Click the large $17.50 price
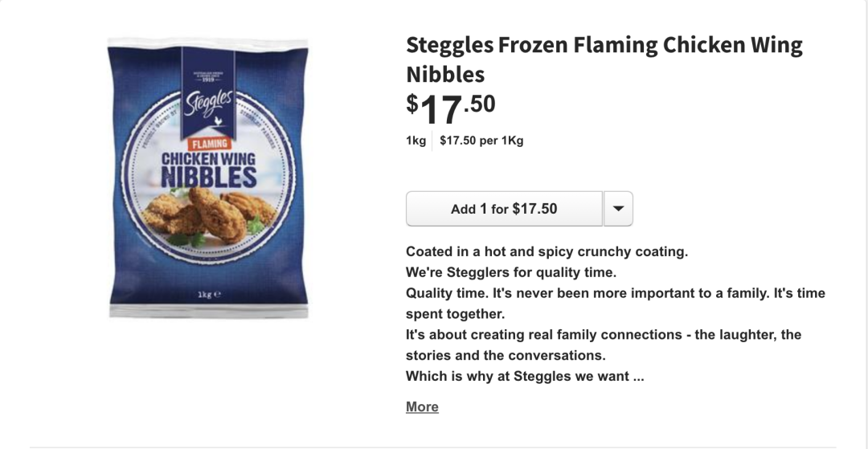 (x=451, y=109)
